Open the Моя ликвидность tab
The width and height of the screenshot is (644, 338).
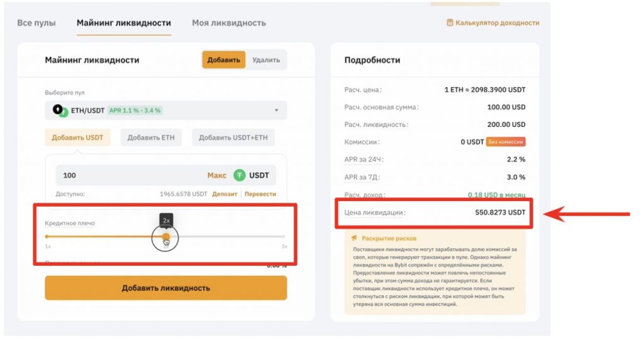tap(229, 23)
